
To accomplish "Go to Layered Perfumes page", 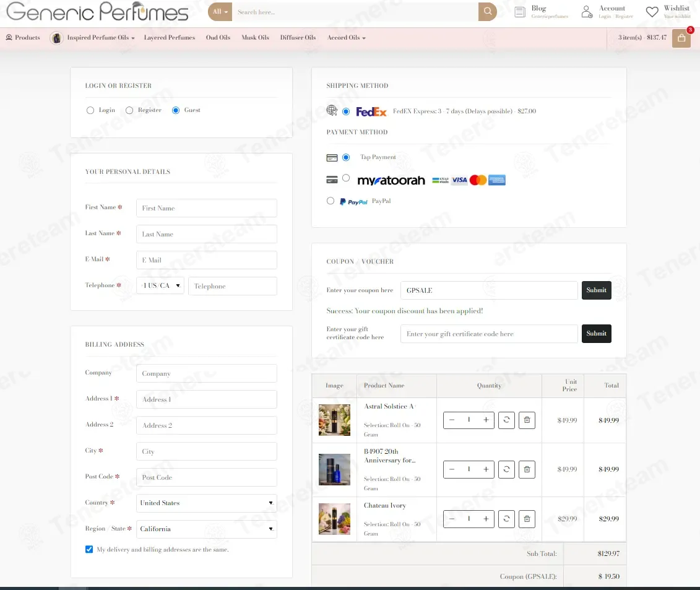I will click(x=170, y=38).
